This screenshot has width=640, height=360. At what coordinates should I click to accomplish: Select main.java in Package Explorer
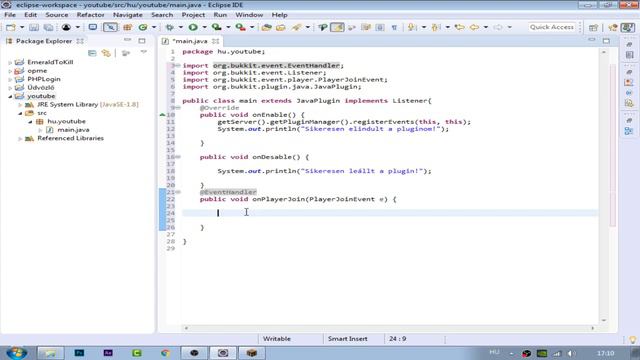(73, 130)
